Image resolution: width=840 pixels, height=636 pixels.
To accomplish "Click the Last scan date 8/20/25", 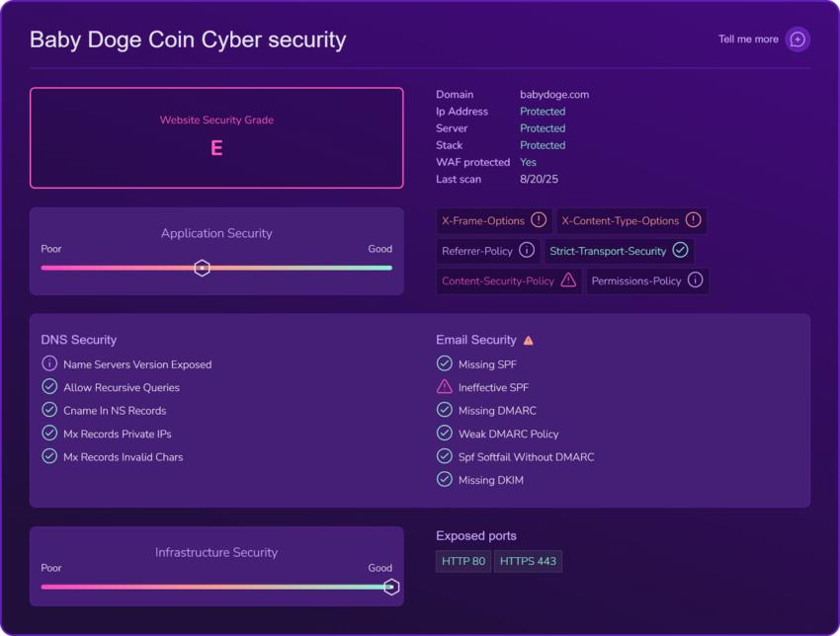I will pos(539,180).
